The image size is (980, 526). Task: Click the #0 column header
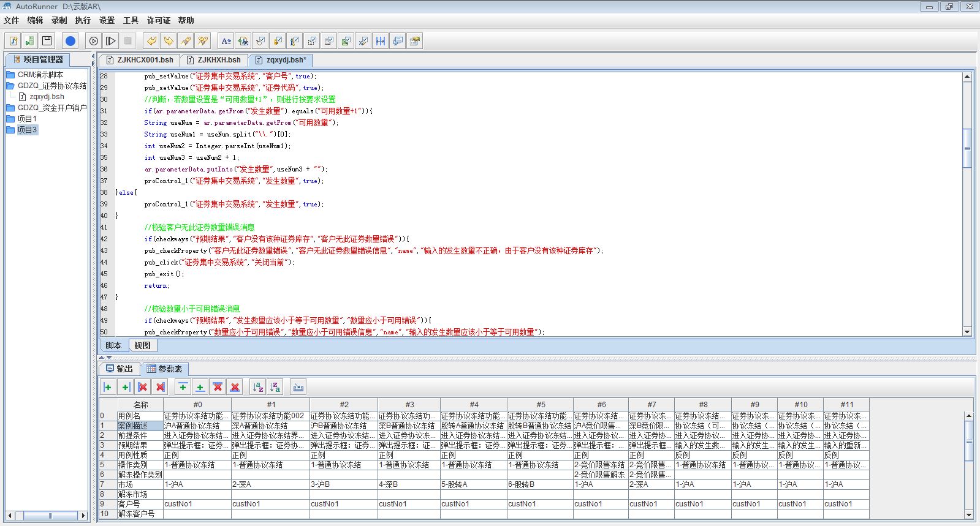click(x=197, y=405)
